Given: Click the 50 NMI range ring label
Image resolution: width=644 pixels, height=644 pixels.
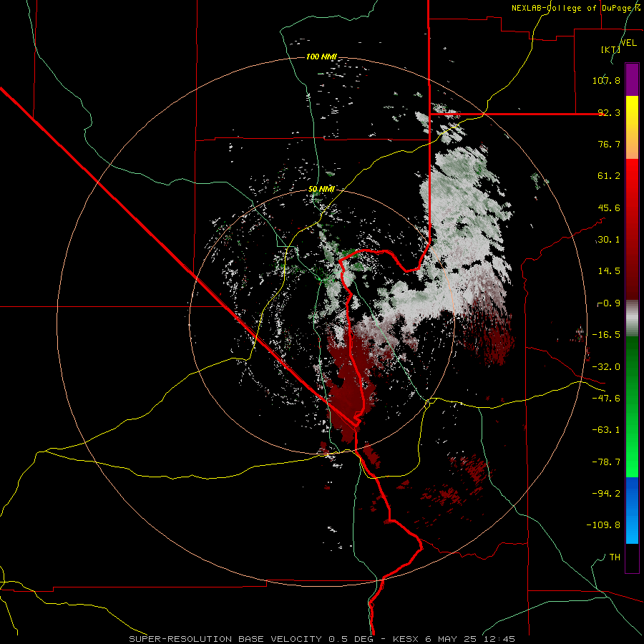Looking at the screenshot, I should [x=321, y=189].
